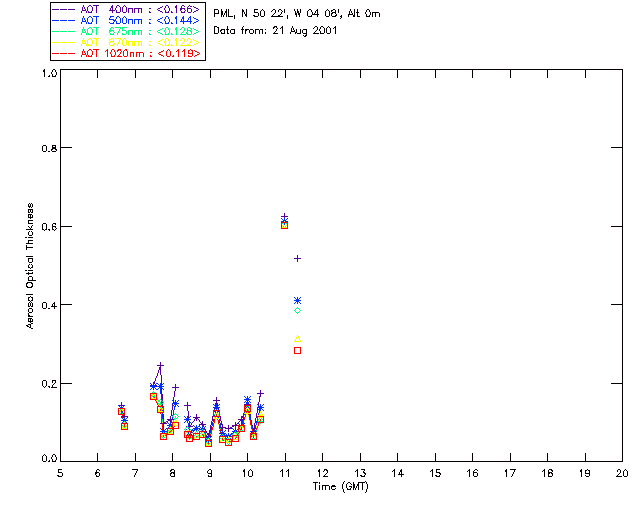
Task: Click the purple plus peak near 0.24
Action: (160, 365)
